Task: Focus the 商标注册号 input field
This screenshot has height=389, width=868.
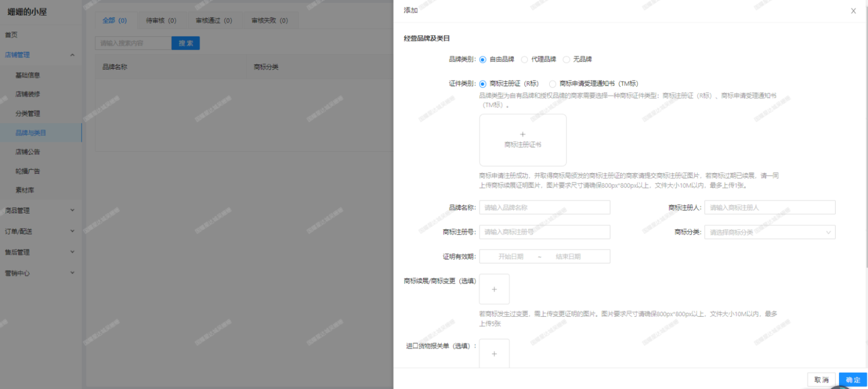Action: click(545, 232)
